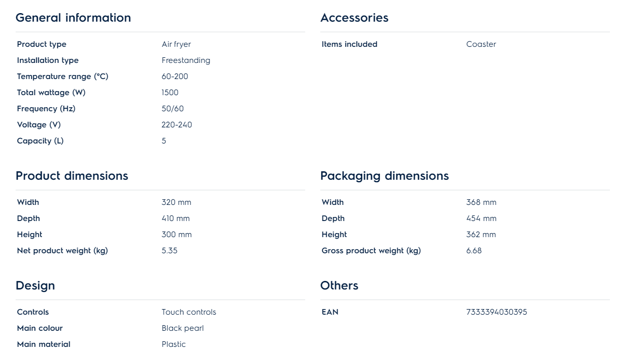Click the Design section heading

(35, 285)
